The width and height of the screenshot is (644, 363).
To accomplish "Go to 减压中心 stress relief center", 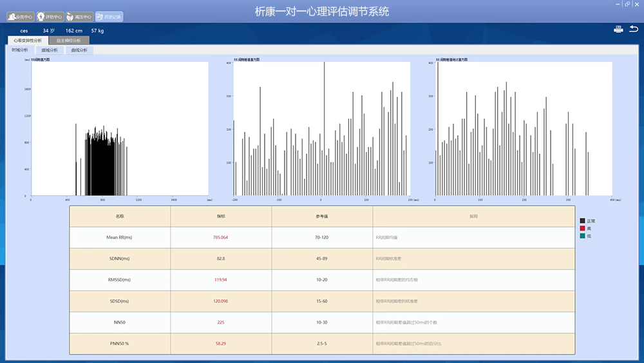I will pyautogui.click(x=80, y=16).
